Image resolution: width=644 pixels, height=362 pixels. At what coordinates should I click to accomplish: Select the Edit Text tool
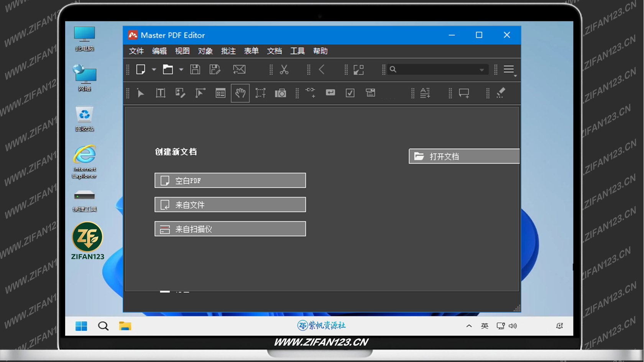point(161,93)
